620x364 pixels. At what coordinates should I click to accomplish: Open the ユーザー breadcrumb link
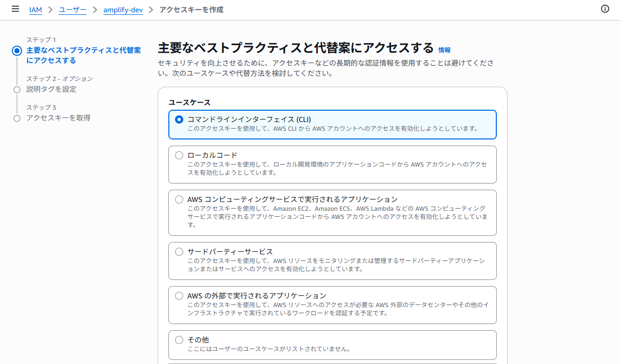(72, 10)
